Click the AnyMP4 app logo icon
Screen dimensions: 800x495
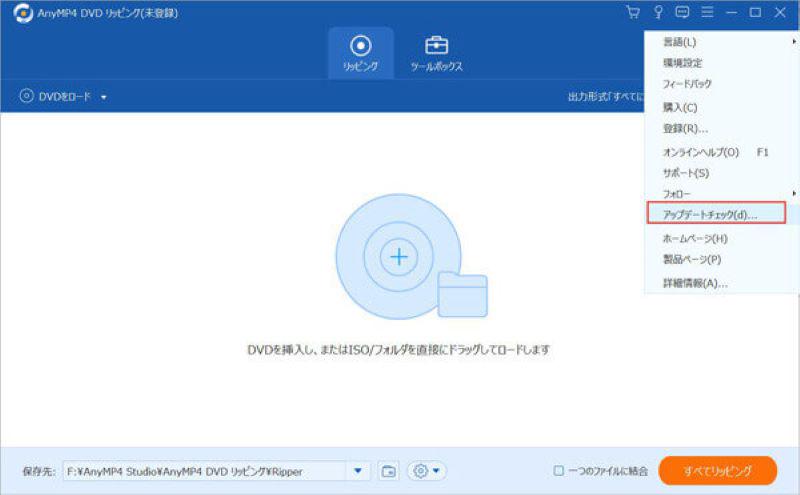(22, 13)
